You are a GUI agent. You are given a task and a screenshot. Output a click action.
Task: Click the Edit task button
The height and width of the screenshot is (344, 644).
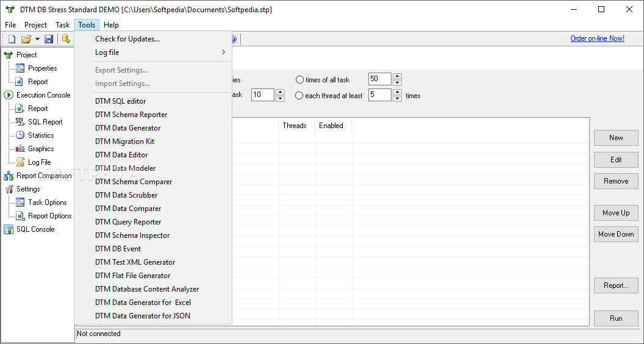[x=616, y=160]
